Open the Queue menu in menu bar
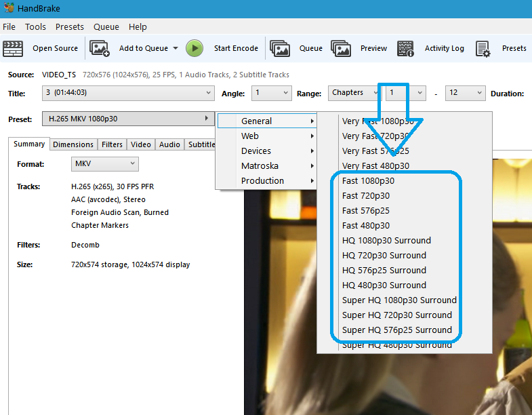532x415 pixels. click(x=106, y=27)
